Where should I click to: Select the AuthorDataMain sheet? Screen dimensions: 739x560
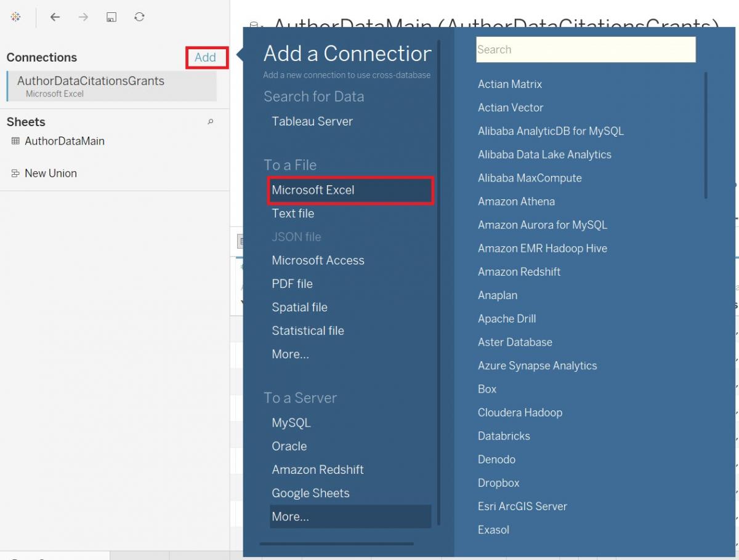(65, 141)
